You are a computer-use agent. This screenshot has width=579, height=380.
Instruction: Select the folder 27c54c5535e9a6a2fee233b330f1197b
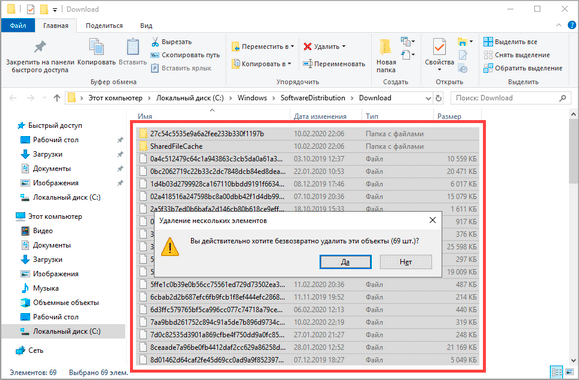pyautogui.click(x=308, y=134)
